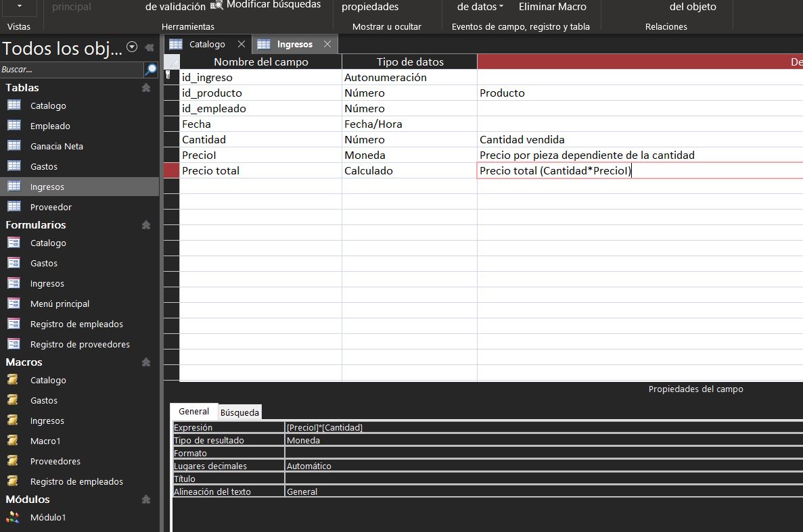Collapse the Formularios group
Image resolution: width=803 pixels, height=532 pixels.
146,225
